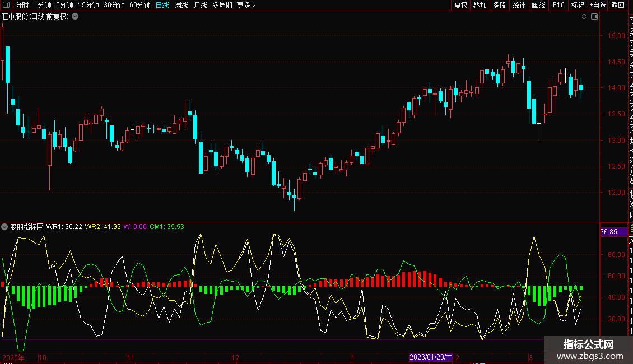Click 返回 to go back

[x=618, y=6]
